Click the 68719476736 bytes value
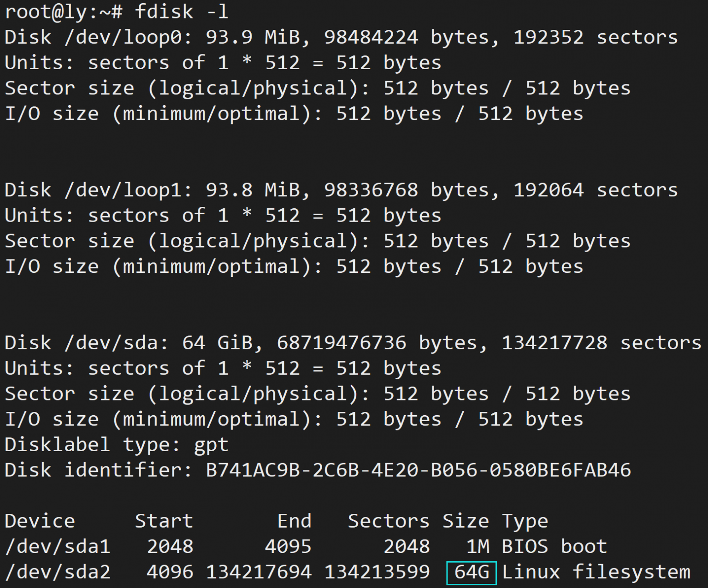The width and height of the screenshot is (708, 588). (x=342, y=343)
